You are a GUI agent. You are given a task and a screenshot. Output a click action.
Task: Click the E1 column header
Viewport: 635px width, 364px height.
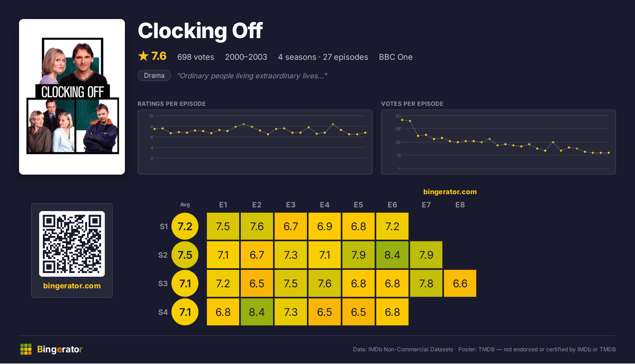click(x=223, y=205)
